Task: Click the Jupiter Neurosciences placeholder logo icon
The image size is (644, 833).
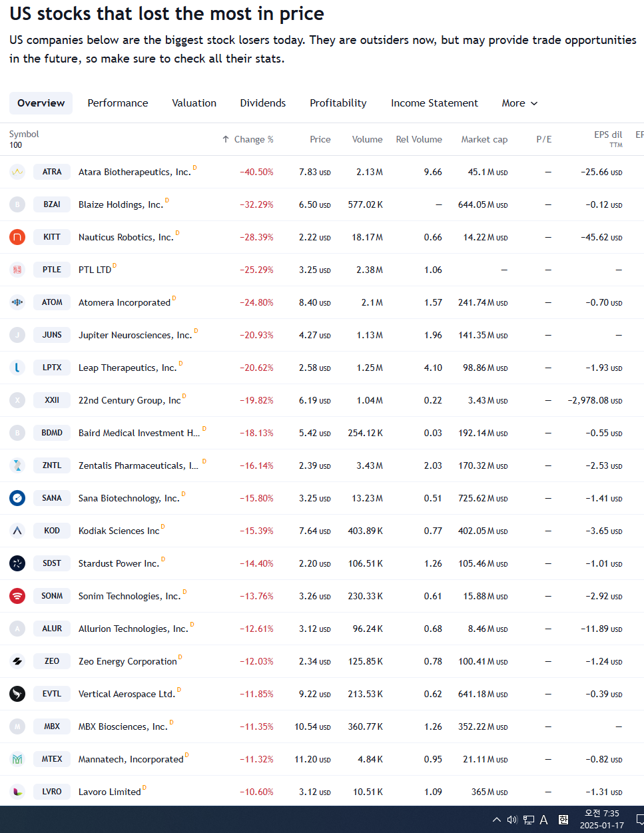Action: click(x=17, y=335)
